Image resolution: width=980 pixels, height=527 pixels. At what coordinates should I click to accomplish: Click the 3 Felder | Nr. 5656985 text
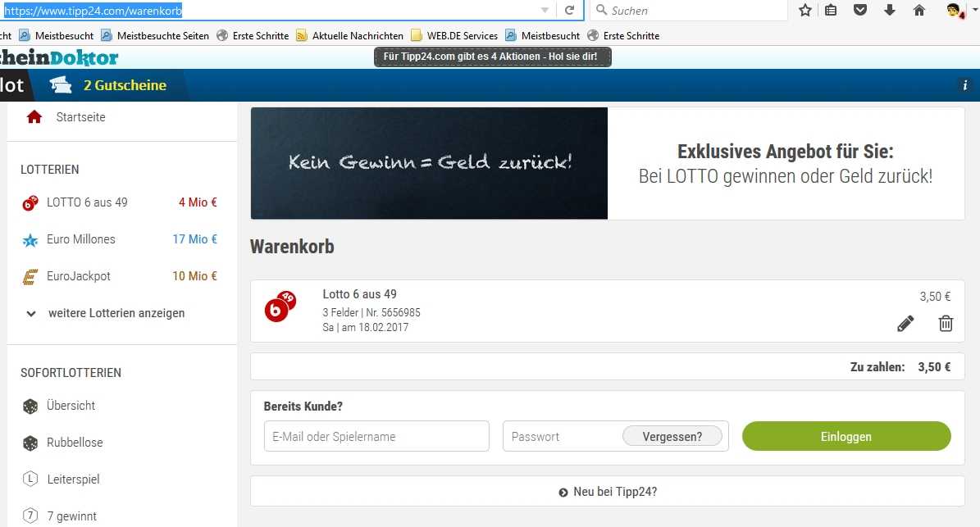(371, 312)
